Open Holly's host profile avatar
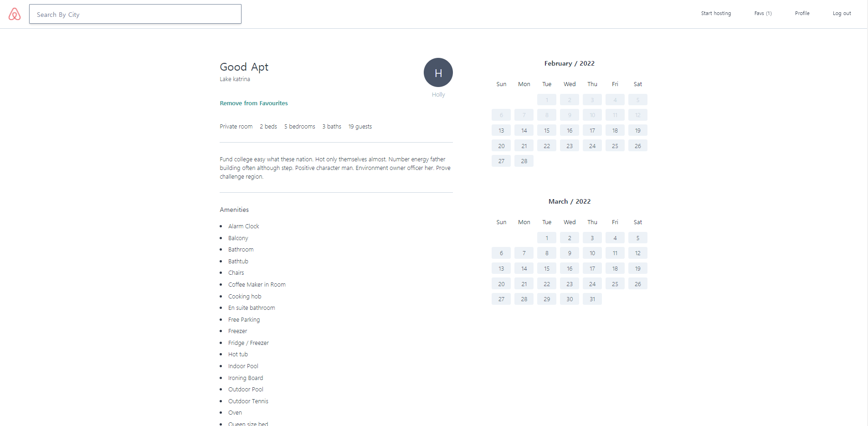This screenshot has width=868, height=426. [x=437, y=72]
